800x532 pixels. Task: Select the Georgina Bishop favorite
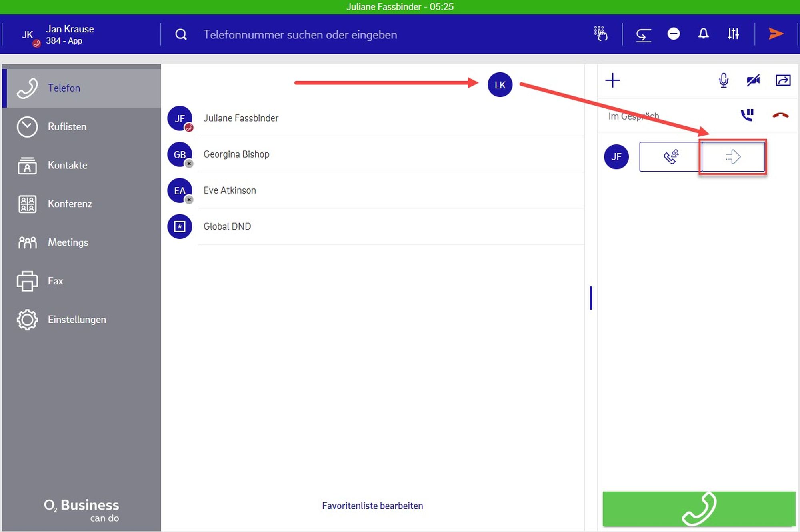click(236, 154)
